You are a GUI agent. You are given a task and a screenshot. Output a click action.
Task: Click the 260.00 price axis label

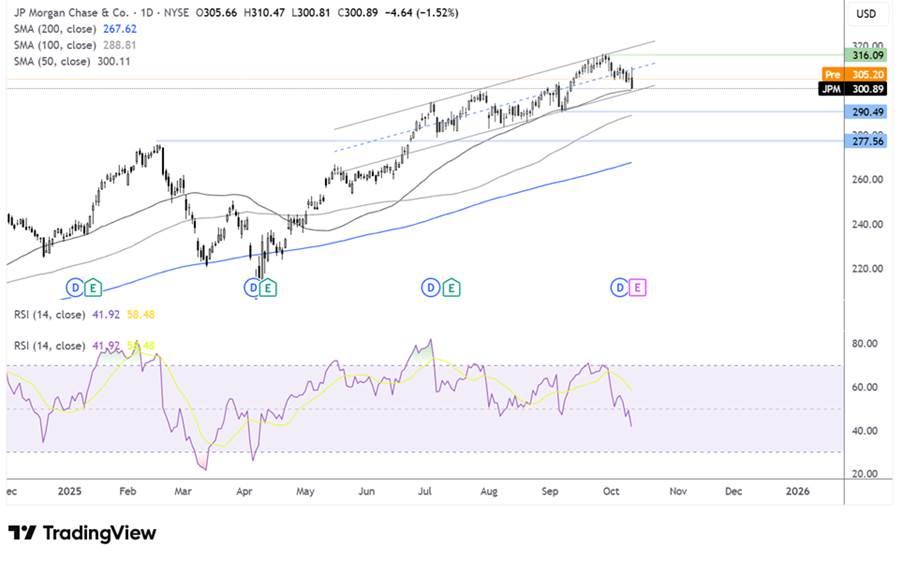click(x=867, y=180)
